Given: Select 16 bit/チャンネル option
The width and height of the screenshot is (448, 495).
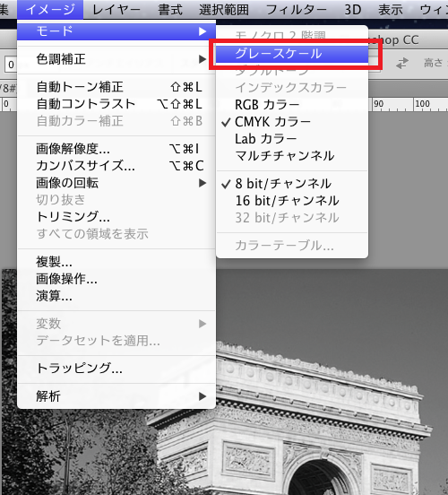Looking at the screenshot, I should click(292, 201).
